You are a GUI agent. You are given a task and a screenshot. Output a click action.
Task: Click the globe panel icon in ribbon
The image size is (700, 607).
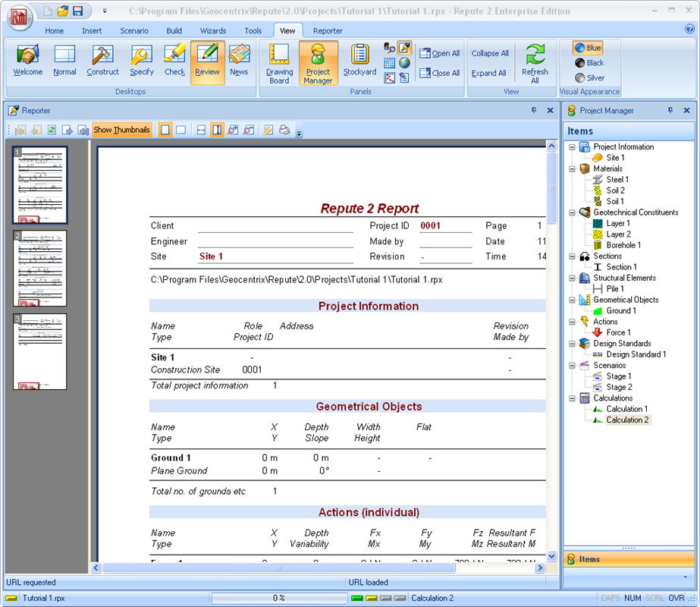pyautogui.click(x=404, y=63)
